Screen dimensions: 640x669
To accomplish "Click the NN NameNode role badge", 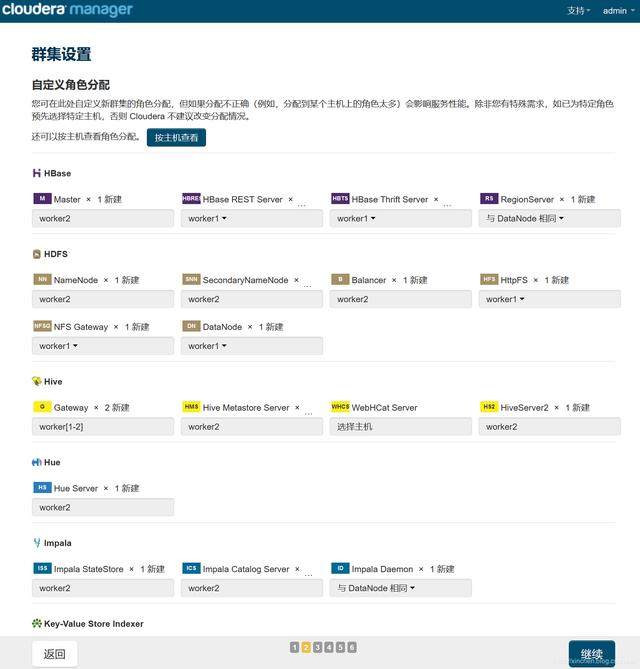I will click(42, 279).
